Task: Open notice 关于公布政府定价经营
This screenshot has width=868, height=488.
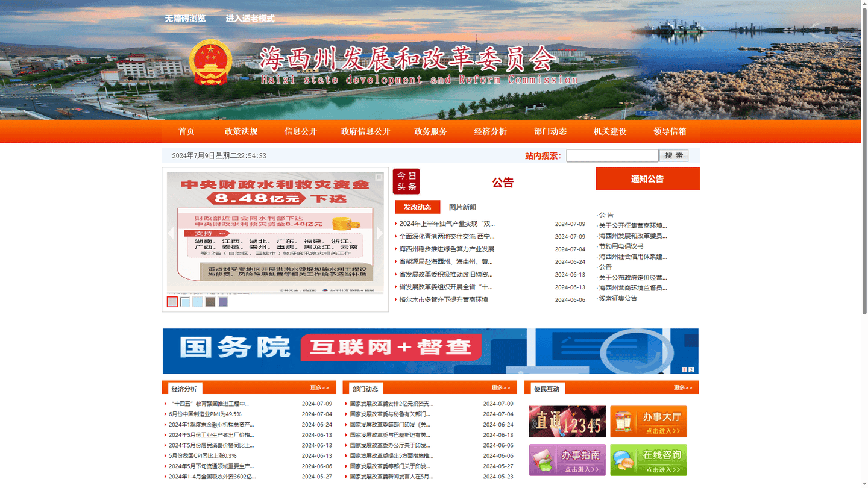Action: point(633,277)
